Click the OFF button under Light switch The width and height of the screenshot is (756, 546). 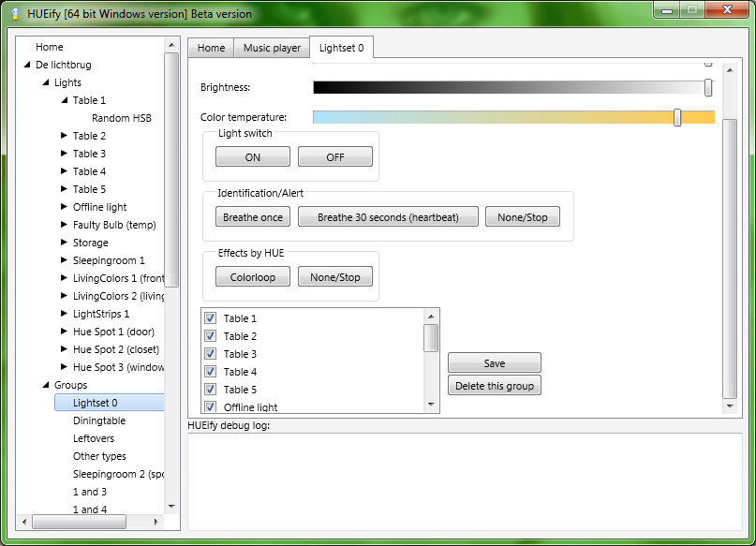tap(335, 156)
